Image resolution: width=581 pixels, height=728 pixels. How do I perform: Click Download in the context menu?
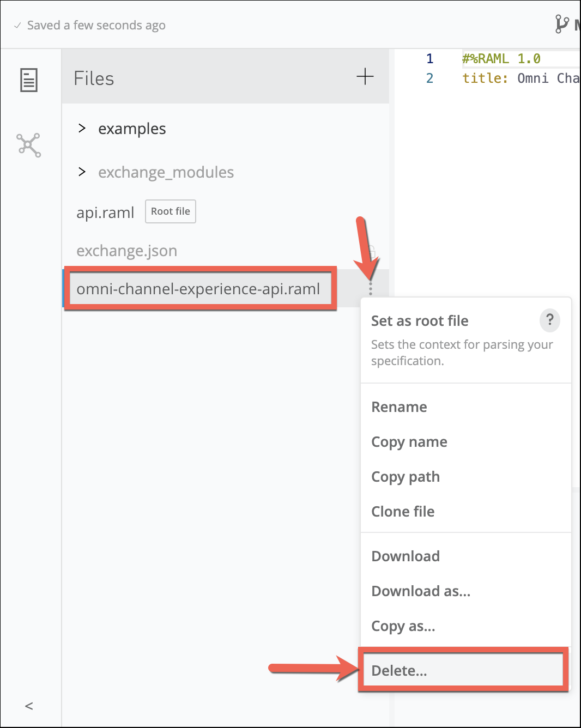(405, 556)
